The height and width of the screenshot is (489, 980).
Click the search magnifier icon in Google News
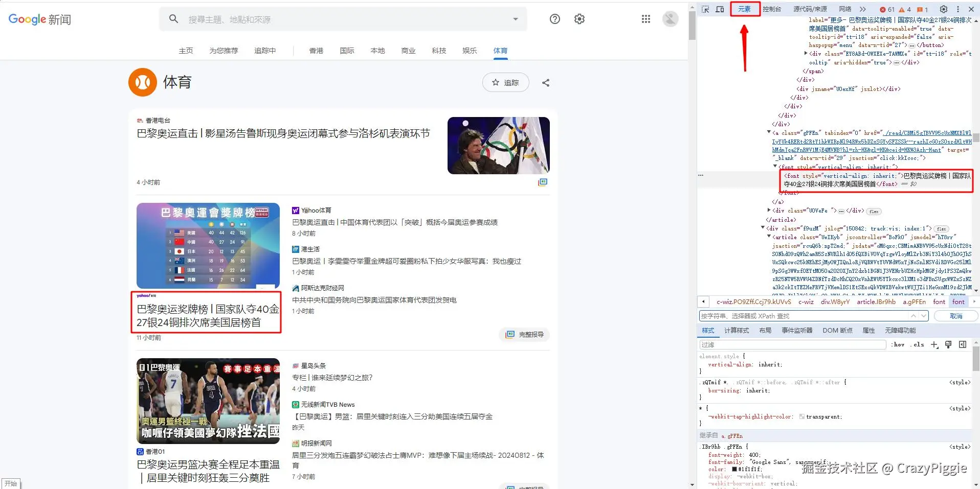(x=174, y=19)
